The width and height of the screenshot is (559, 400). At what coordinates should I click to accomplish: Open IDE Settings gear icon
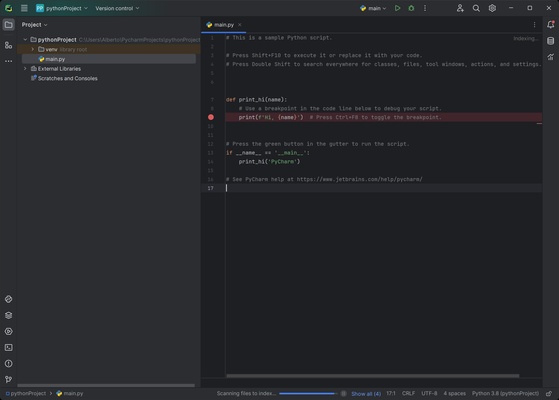(x=492, y=8)
